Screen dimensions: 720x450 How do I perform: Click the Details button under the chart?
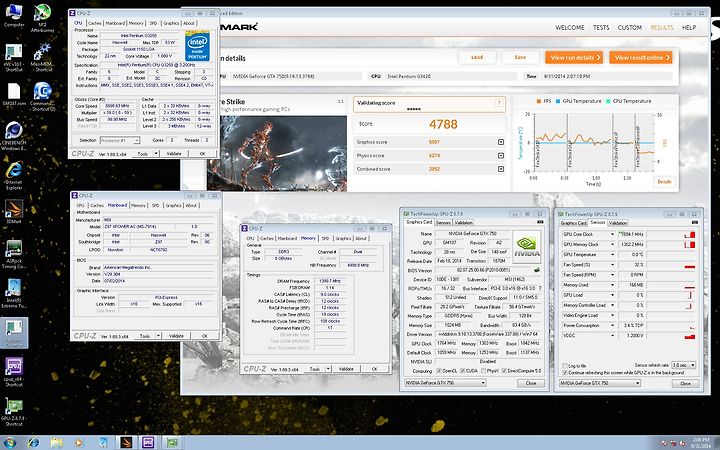pyautogui.click(x=664, y=182)
